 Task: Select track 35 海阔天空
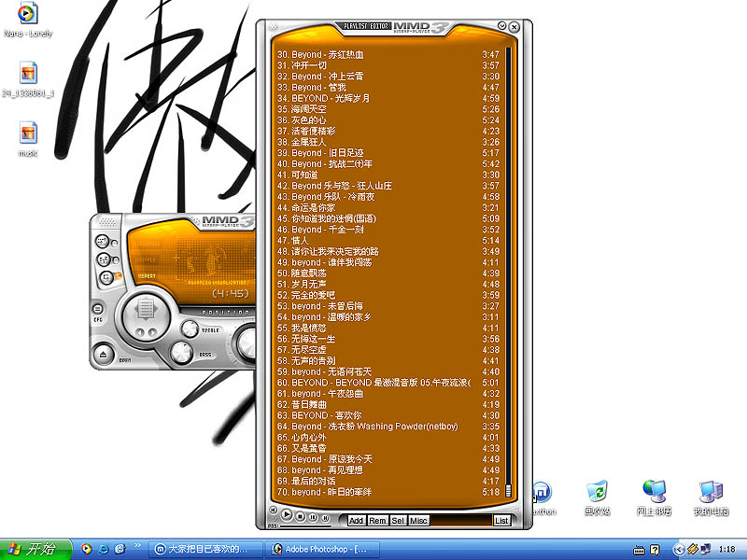tap(388, 109)
